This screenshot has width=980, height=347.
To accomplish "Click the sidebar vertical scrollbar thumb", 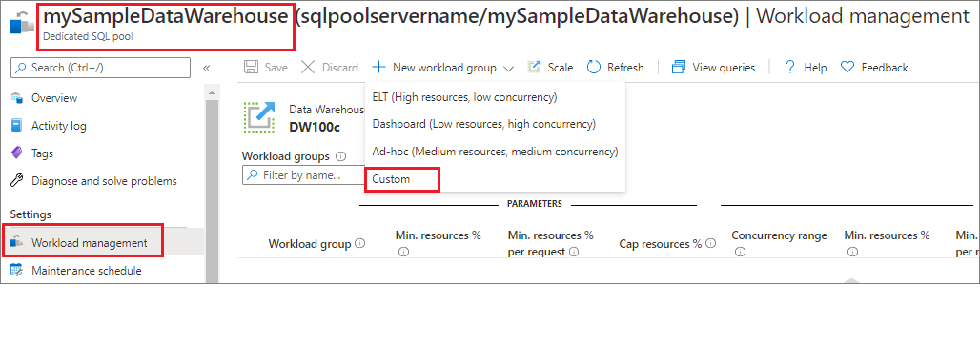I will tap(212, 191).
